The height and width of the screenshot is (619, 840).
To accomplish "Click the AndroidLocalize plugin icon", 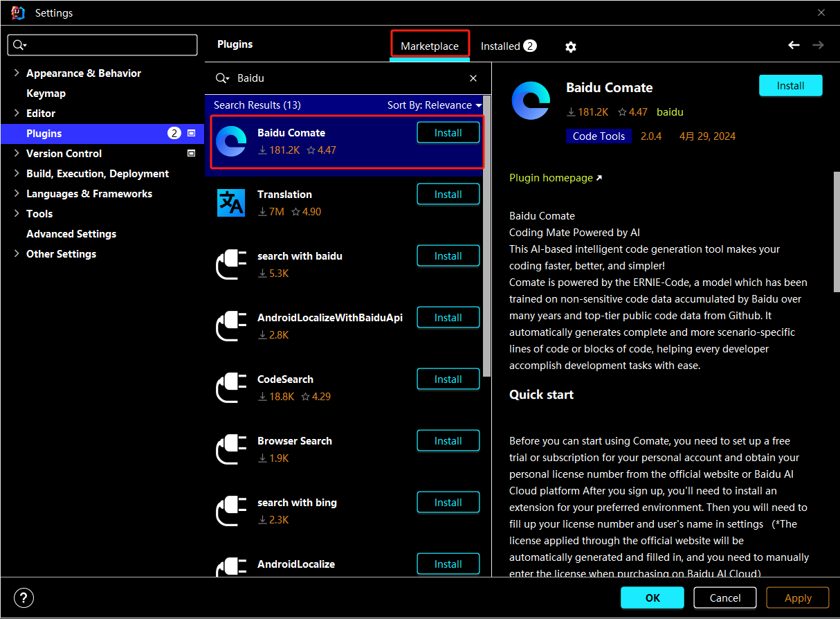I will (231, 568).
